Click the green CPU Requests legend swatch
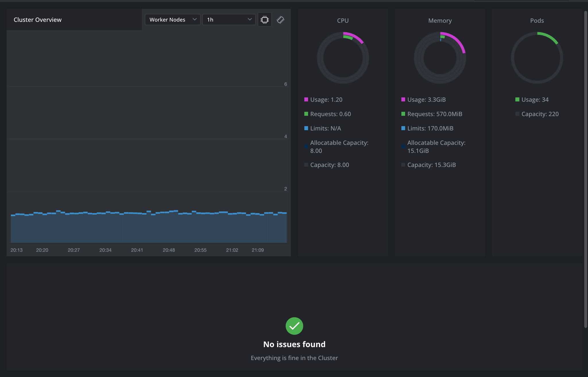The image size is (588, 377). (306, 114)
